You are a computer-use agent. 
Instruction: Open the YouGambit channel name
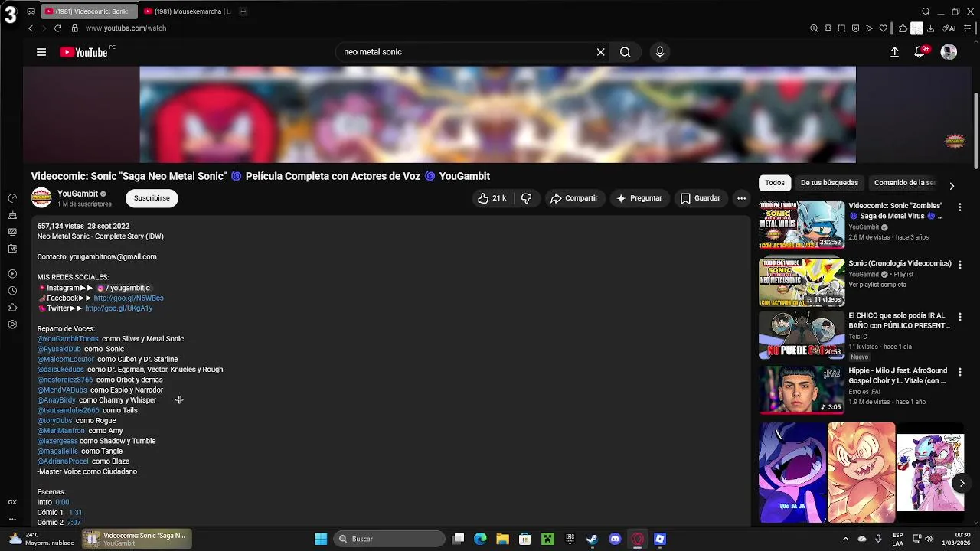click(78, 194)
